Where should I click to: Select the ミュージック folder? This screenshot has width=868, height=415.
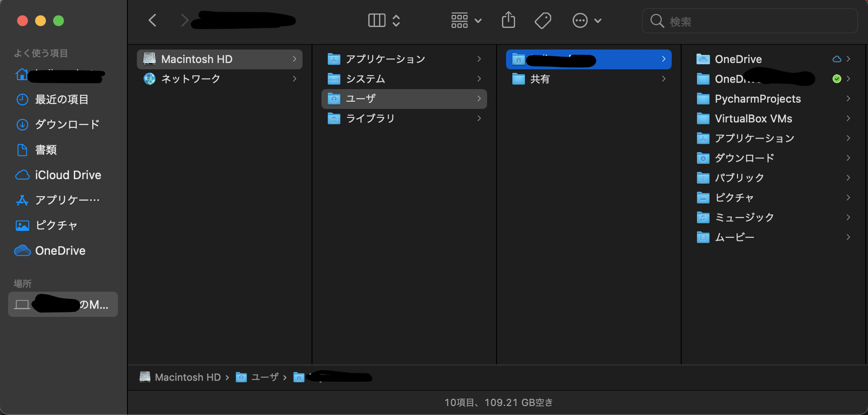pyautogui.click(x=773, y=217)
